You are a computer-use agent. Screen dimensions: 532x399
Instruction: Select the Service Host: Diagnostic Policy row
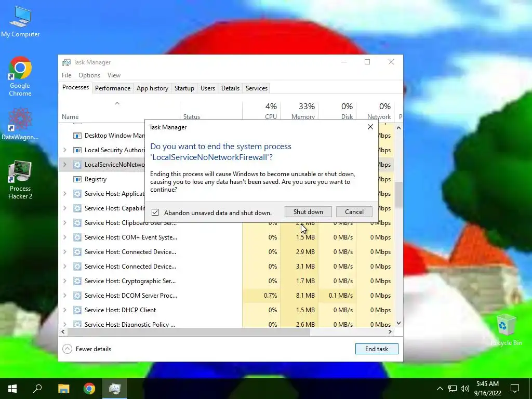[x=227, y=324]
